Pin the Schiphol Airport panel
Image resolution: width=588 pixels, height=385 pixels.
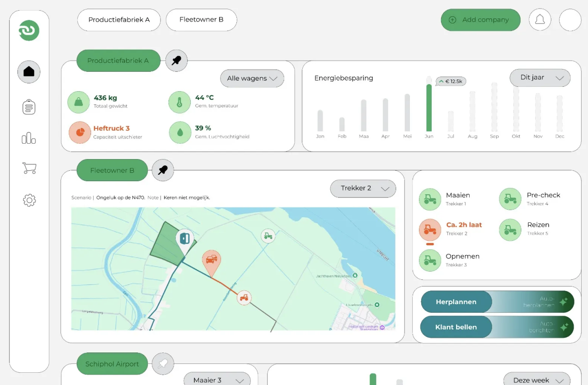(163, 364)
